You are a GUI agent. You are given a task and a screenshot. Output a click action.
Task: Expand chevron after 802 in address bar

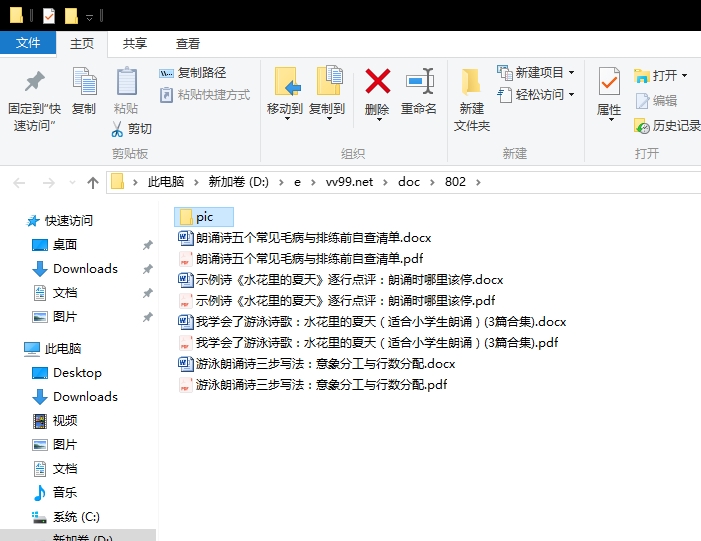coord(478,182)
